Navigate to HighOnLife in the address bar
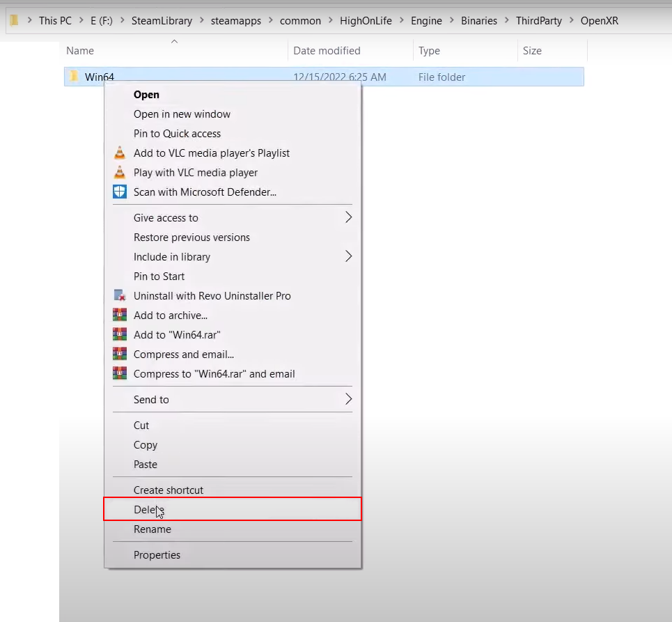The width and height of the screenshot is (672, 622). (366, 21)
